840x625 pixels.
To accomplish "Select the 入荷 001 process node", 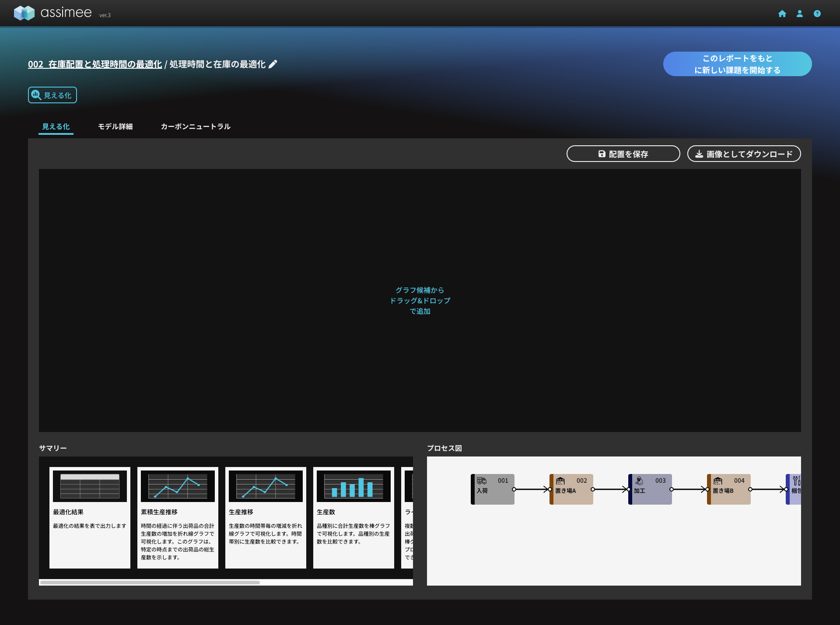I will click(x=493, y=489).
